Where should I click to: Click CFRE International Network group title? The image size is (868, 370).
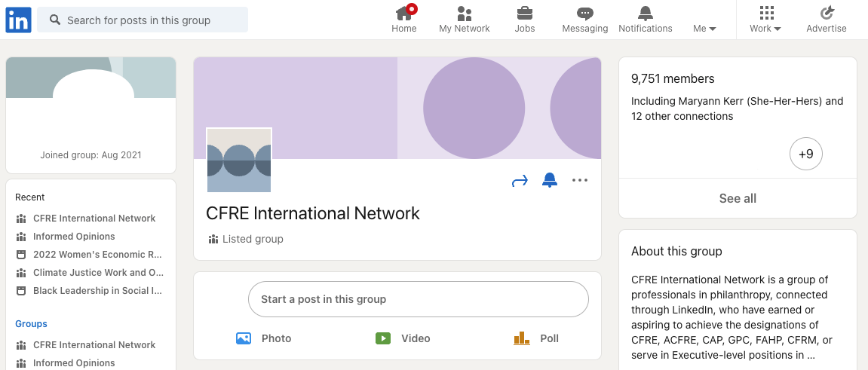point(313,213)
